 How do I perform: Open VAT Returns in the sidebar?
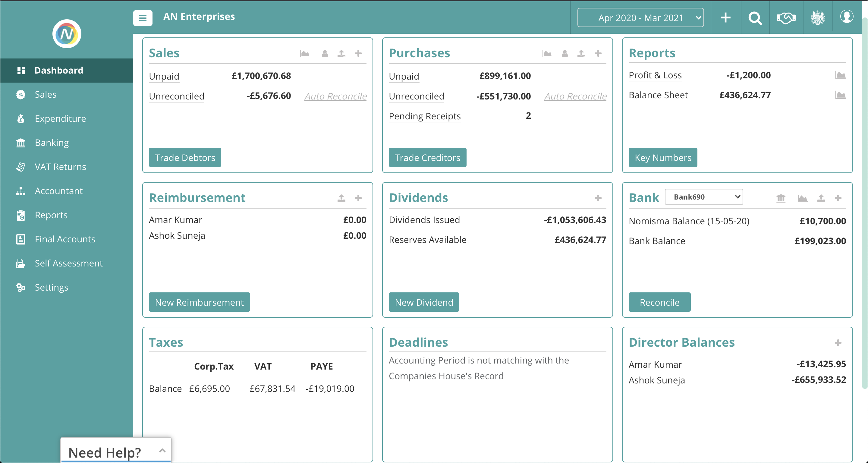pos(60,167)
